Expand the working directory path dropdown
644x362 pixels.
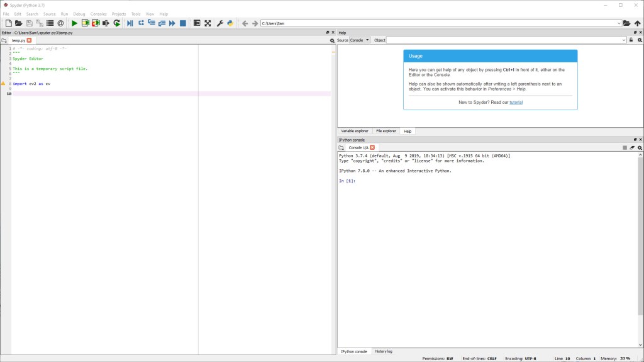click(x=619, y=23)
